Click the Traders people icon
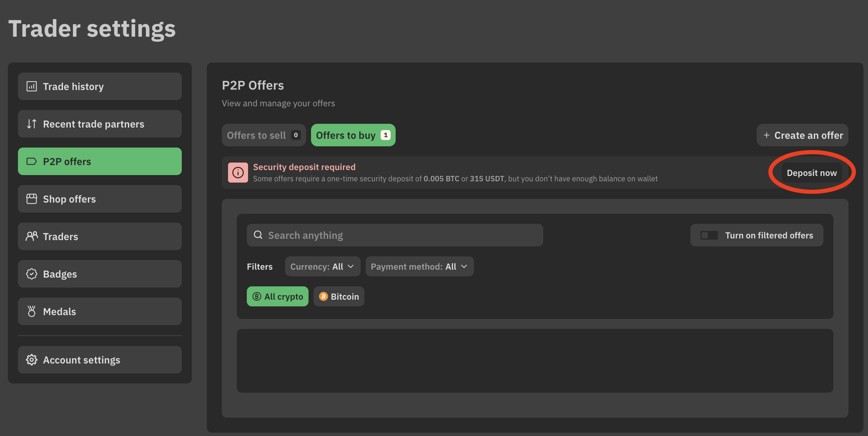This screenshot has height=436, width=868. pos(32,236)
